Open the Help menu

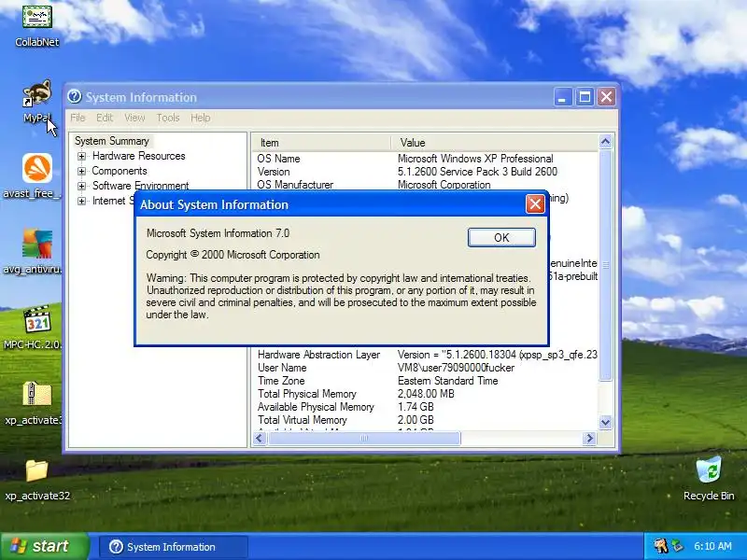coord(200,118)
